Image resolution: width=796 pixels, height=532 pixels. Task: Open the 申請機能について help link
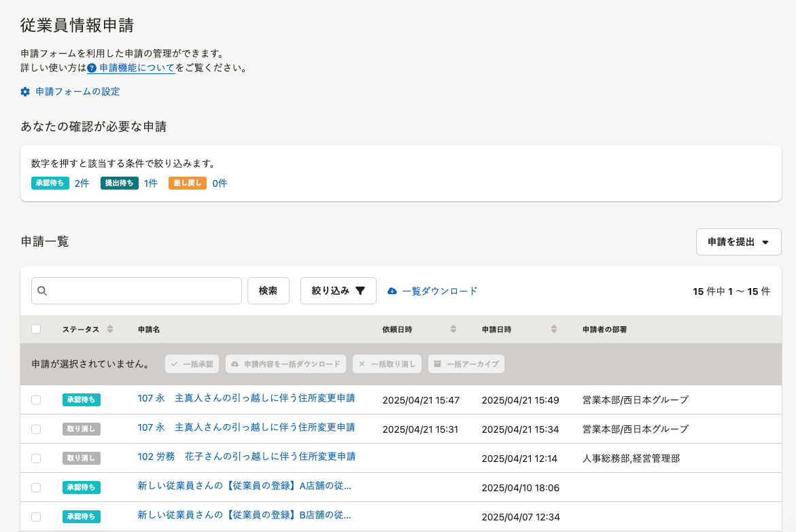pos(137,68)
